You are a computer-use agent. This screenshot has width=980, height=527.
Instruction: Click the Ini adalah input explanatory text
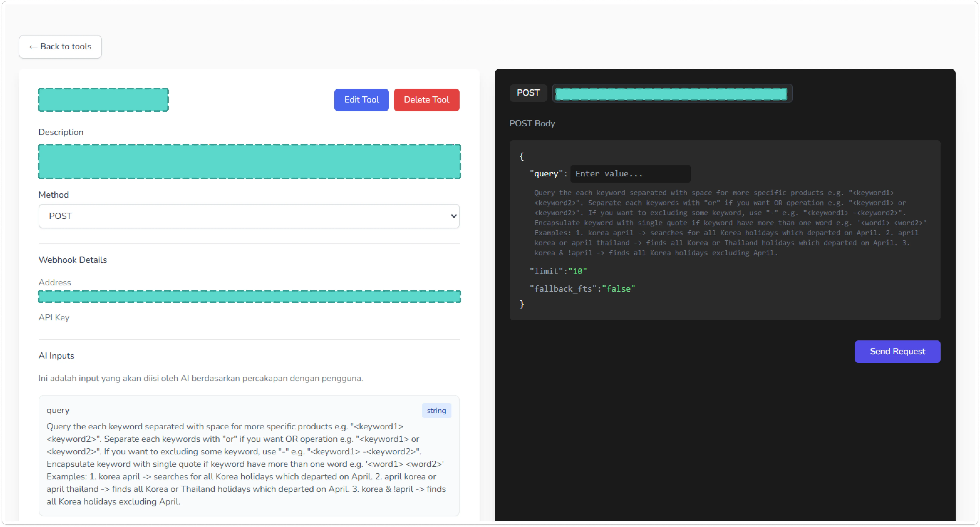(x=200, y=378)
